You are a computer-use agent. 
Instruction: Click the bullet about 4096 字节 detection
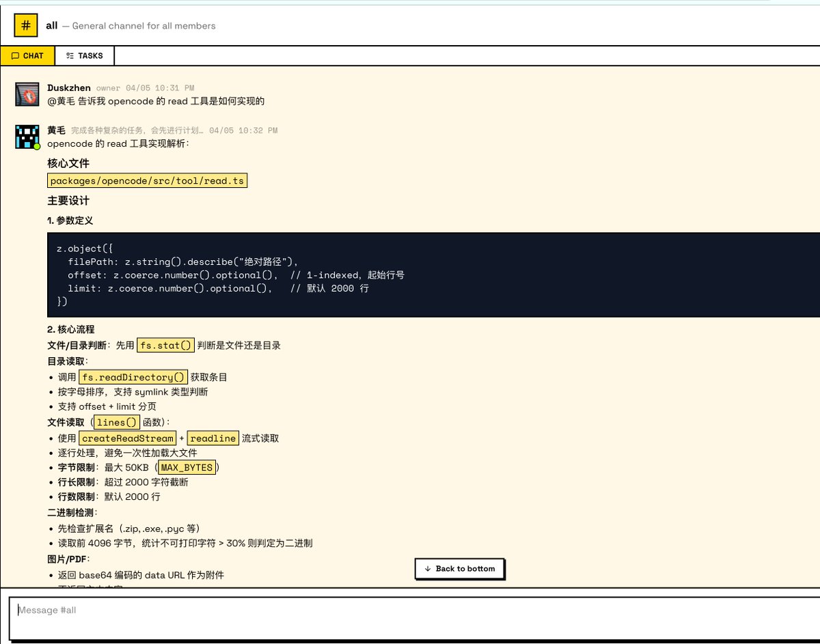pos(185,544)
